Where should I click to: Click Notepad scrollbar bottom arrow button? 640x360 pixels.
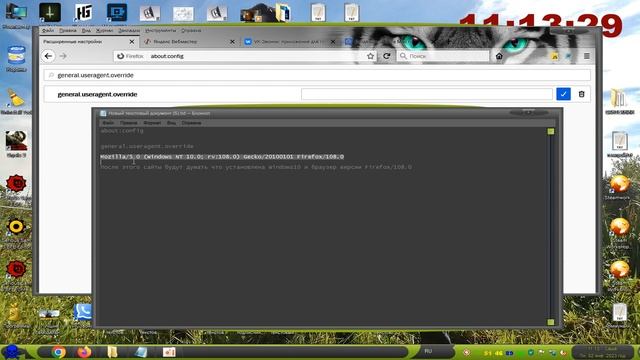[551, 322]
